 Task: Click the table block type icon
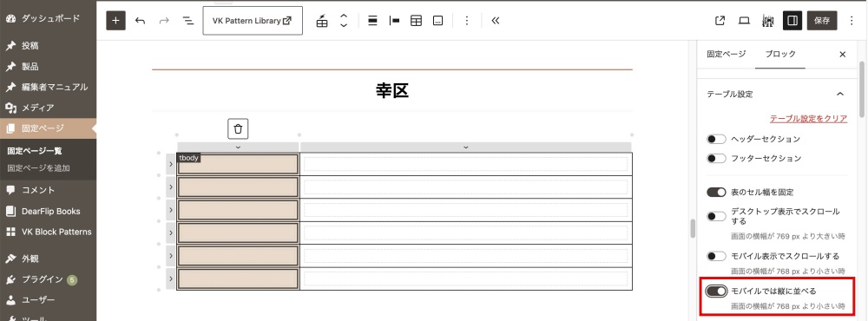coord(322,21)
